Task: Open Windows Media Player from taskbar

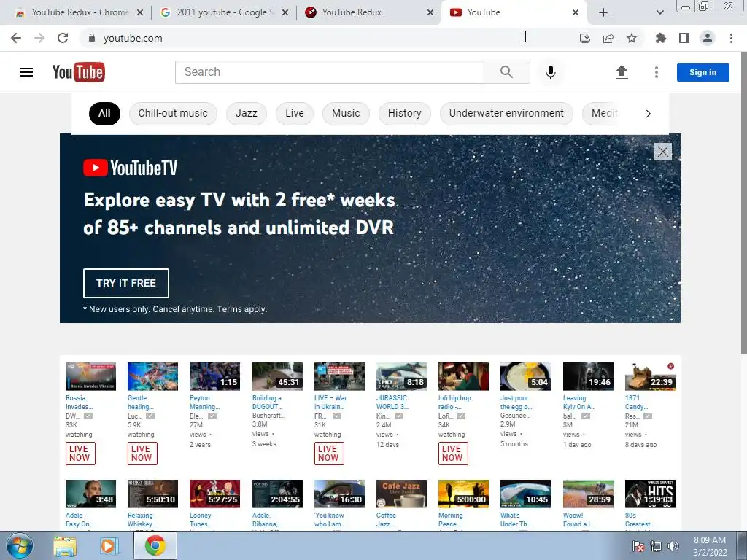Action: coord(109,546)
